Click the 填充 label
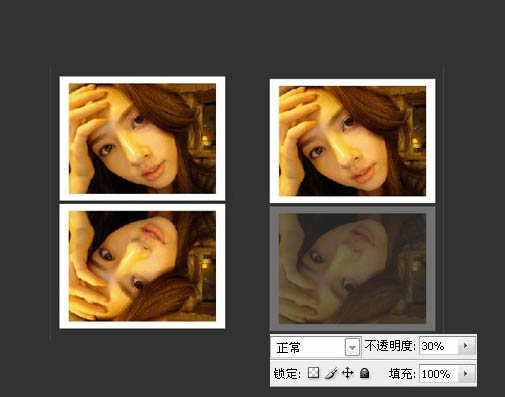Screen dimensions: 505x397 click(x=402, y=374)
